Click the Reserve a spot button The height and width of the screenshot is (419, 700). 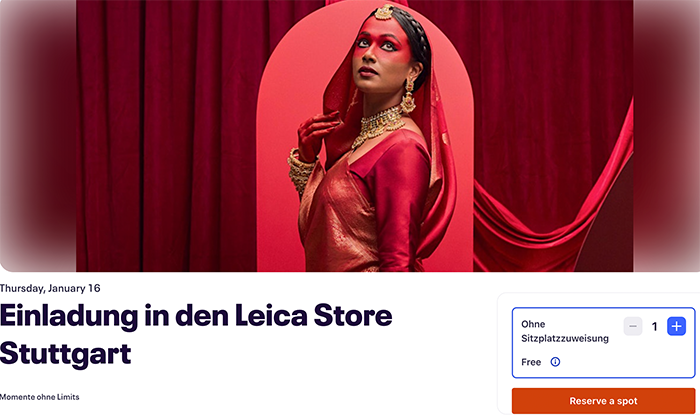603,401
